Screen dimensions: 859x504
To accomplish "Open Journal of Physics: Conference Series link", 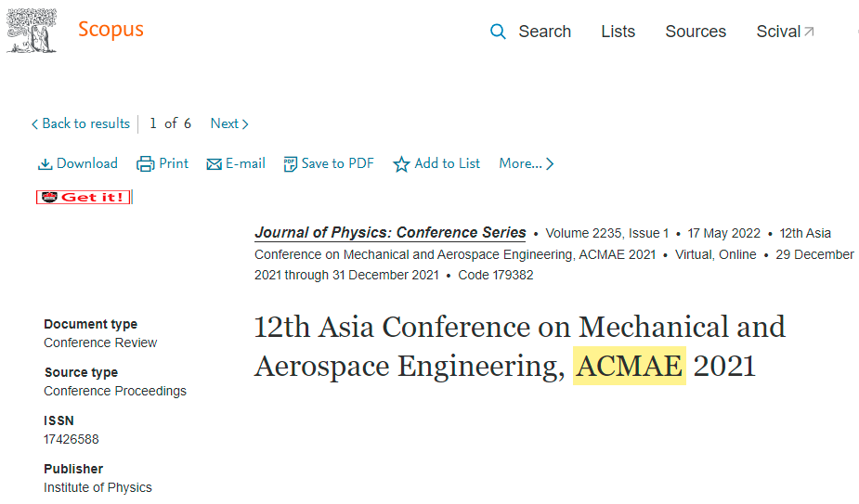I will pos(390,233).
